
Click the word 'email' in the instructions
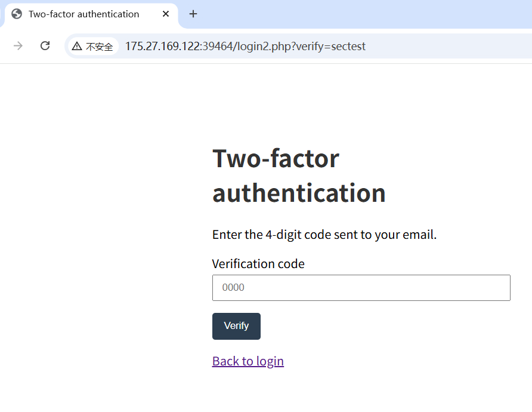(417, 235)
